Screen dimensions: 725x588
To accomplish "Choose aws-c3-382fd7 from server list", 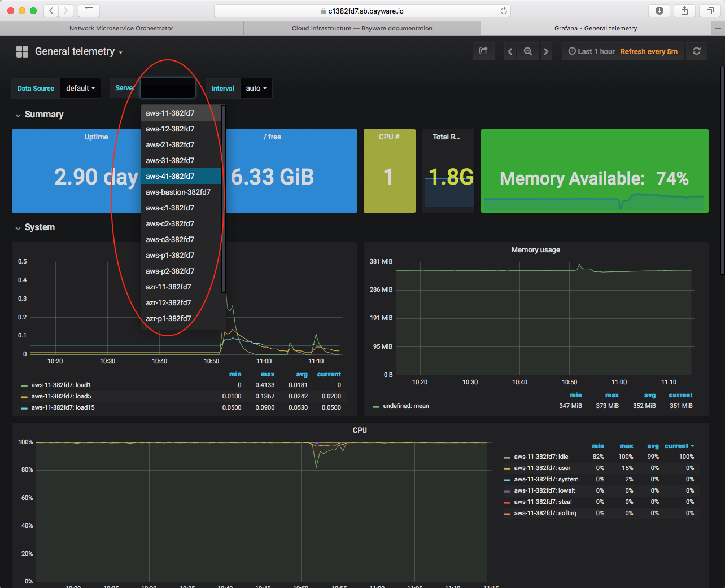I will 181,239.
